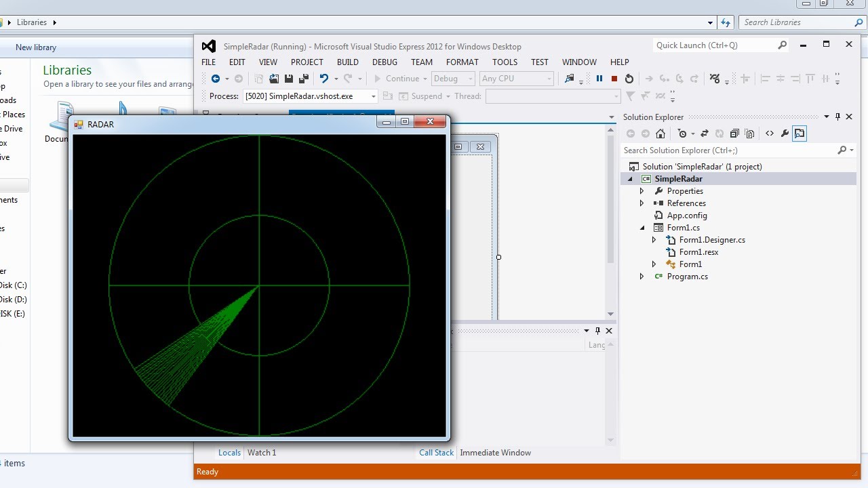Switch to the Call Stack tab
This screenshot has width=868, height=488.
pos(436,453)
